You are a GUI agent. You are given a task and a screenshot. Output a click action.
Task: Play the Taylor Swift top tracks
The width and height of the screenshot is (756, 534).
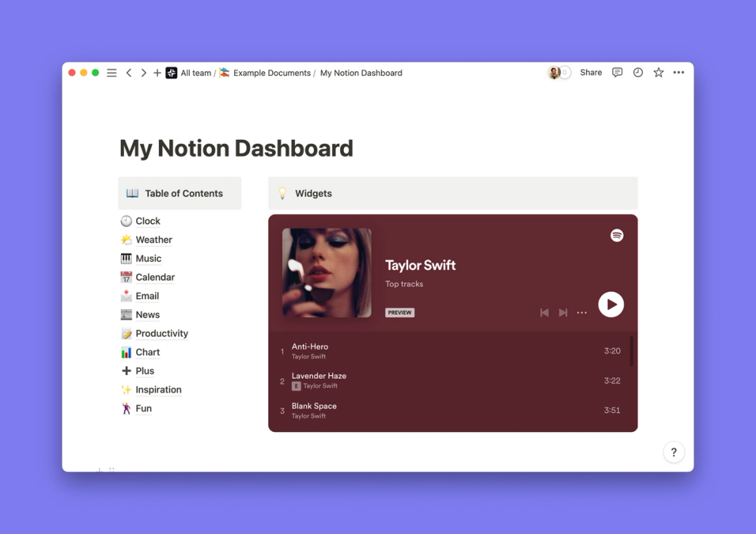[x=611, y=304]
